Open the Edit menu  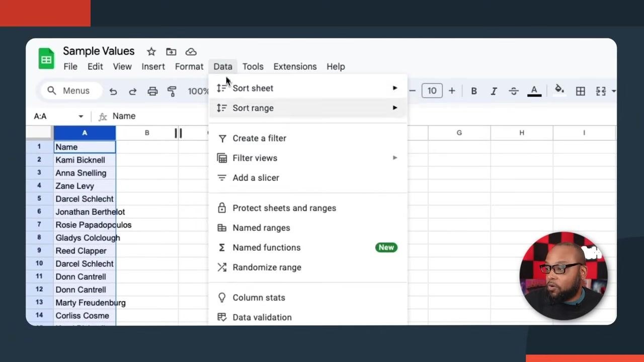click(x=95, y=66)
